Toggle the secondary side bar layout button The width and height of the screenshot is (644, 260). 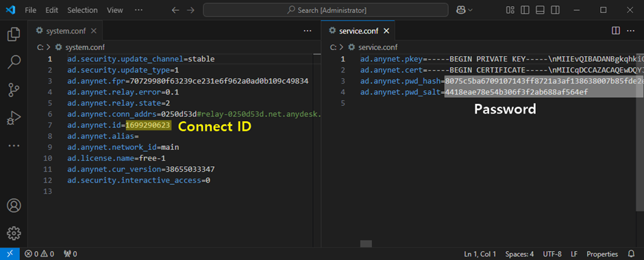point(556,10)
